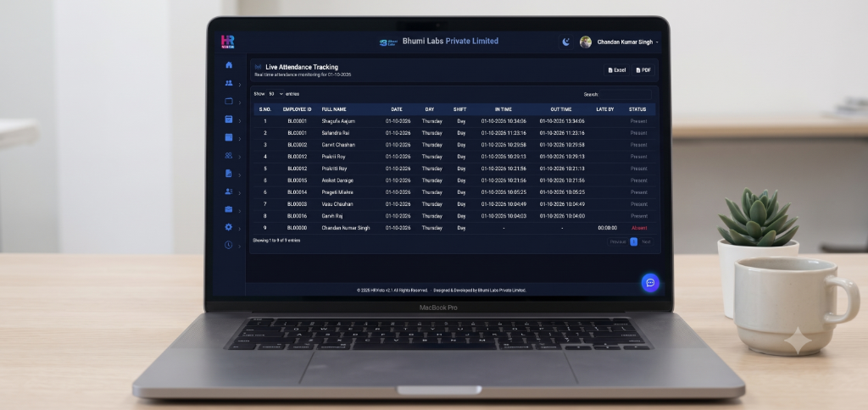This screenshot has height=410, width=868.
Task: Click the Bhumi Labs company logo
Action: (388, 42)
